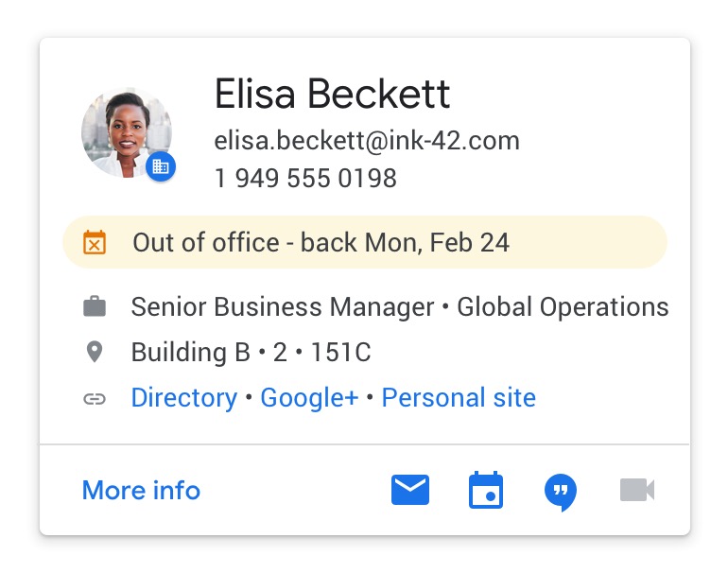Click the Out of office status banner
The height and width of the screenshot is (573, 728).
365,243
